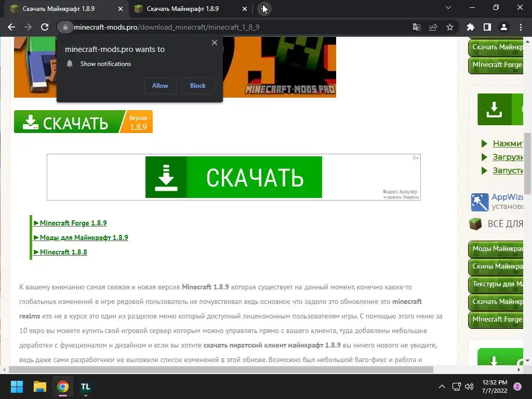Close the second Скачать Майнкрафт tab
532x399 pixels.
point(245,9)
